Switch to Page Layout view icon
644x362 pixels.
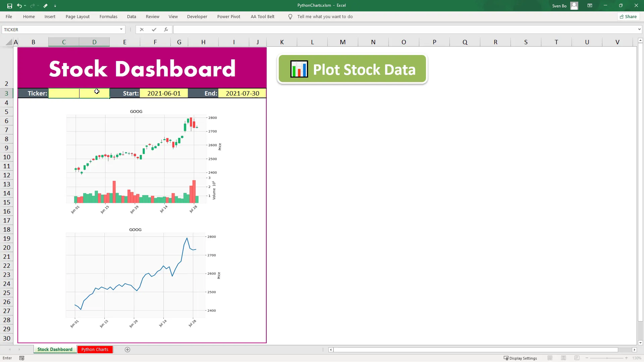point(563,358)
